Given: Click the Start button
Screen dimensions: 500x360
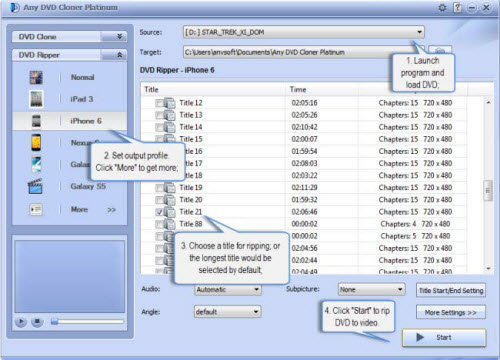Looking at the screenshot, I should click(x=444, y=337).
